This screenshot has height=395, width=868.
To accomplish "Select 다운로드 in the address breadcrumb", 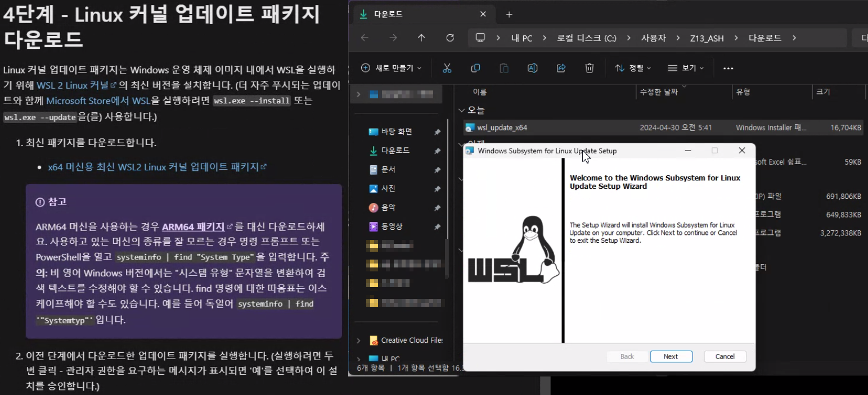I will coord(764,38).
